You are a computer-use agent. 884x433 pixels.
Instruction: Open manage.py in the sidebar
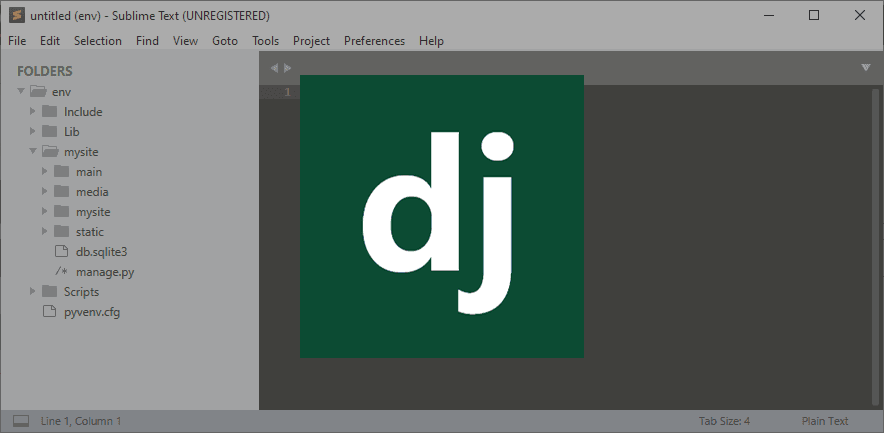tap(105, 272)
